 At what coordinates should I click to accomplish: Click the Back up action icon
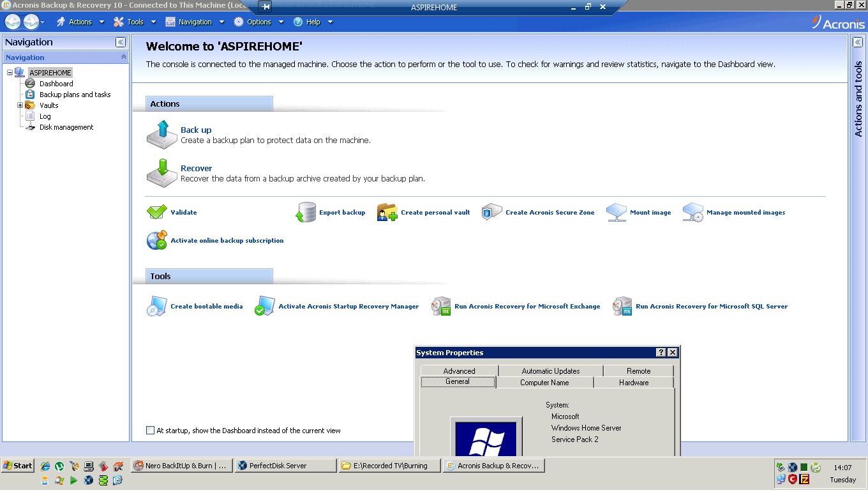161,134
